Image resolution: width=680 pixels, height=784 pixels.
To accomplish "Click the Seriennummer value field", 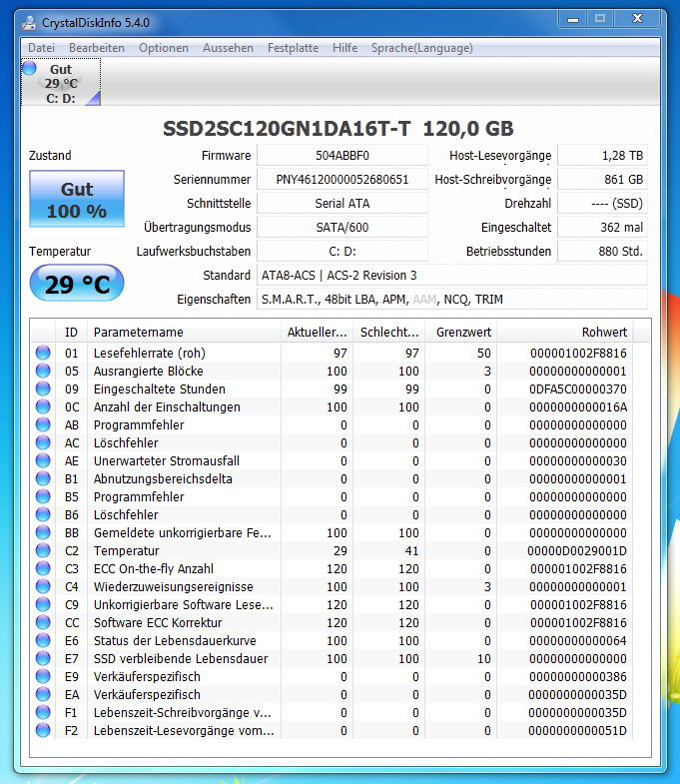I will 342,180.
